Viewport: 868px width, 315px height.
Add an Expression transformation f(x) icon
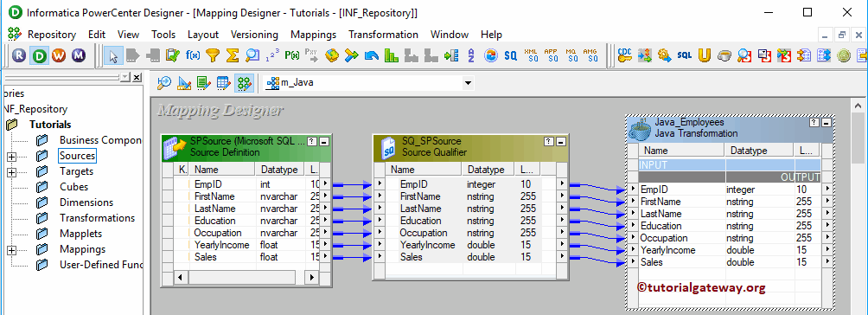193,55
